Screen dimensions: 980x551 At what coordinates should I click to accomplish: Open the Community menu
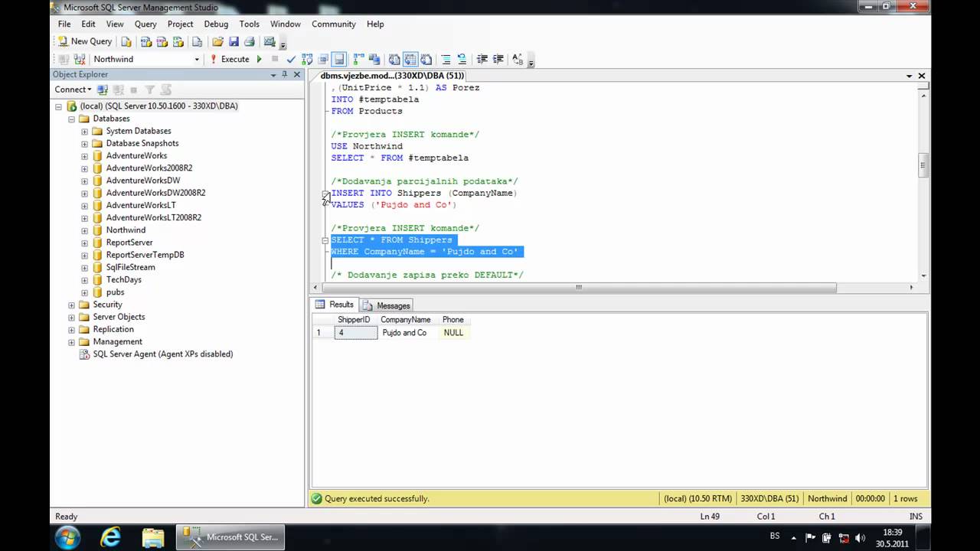tap(334, 24)
